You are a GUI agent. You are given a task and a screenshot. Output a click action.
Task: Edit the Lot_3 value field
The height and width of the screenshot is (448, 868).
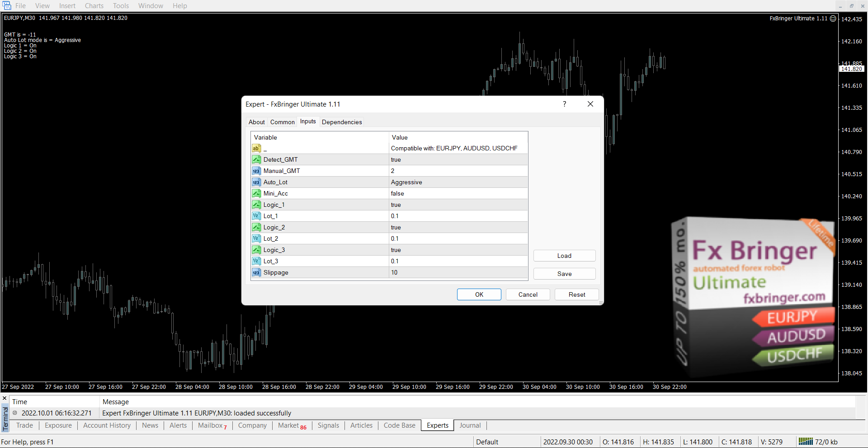[458, 261]
